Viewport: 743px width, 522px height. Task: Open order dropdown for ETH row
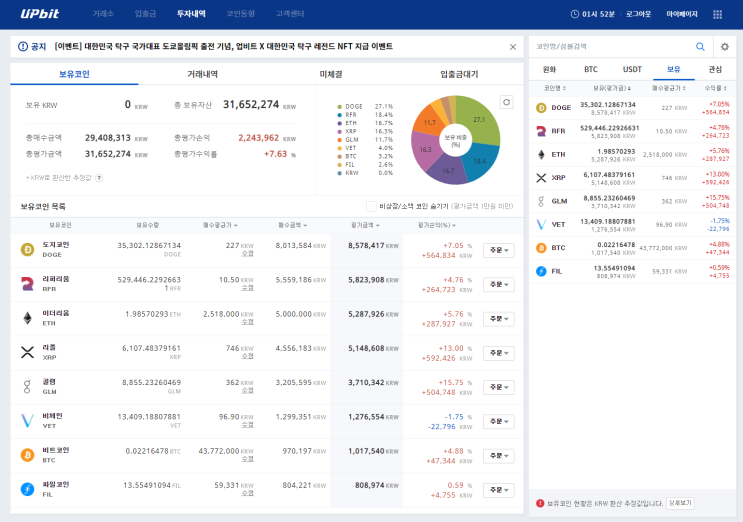[x=499, y=319]
